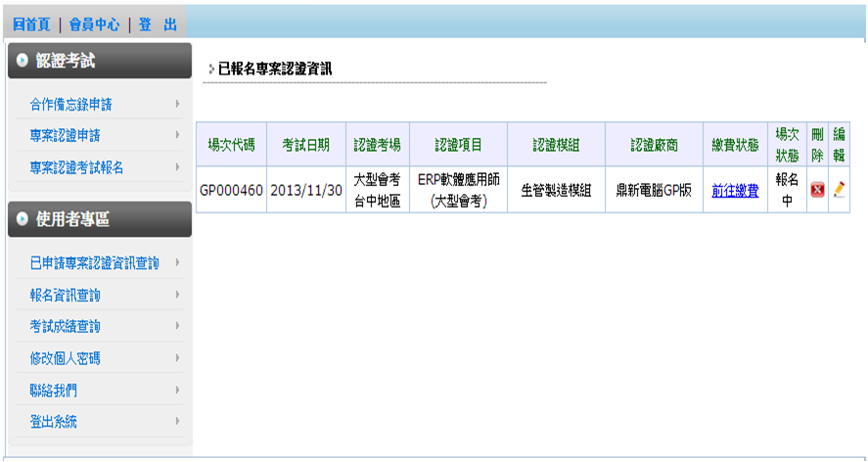
Task: Click the 已報名專案認證資訊 page heading
Action: pyautogui.click(x=275, y=69)
